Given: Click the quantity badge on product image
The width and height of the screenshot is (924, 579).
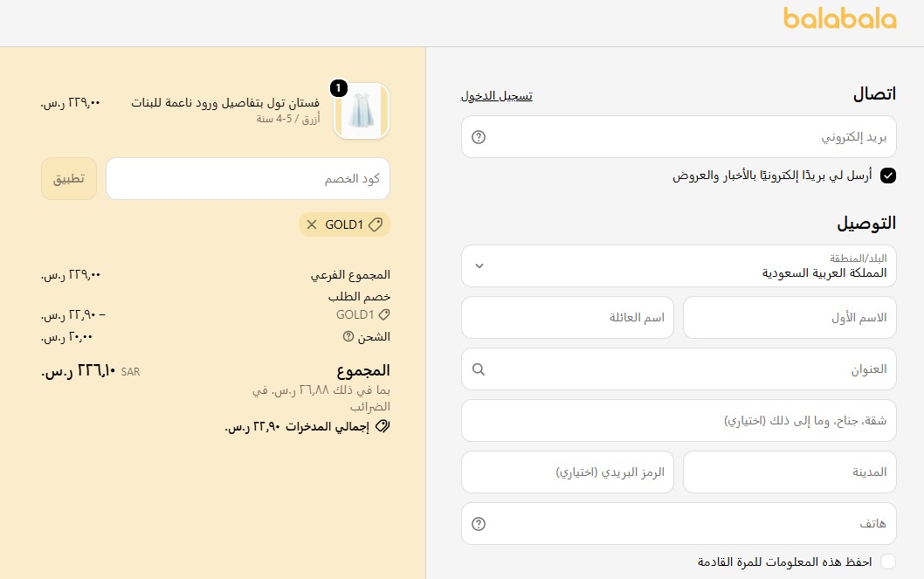Looking at the screenshot, I should tap(338, 88).
